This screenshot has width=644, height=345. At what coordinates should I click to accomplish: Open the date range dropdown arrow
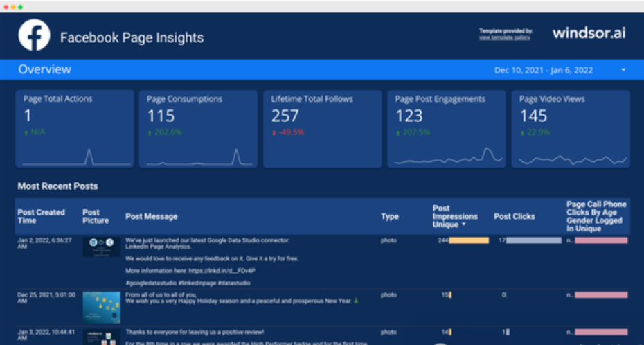click(623, 70)
